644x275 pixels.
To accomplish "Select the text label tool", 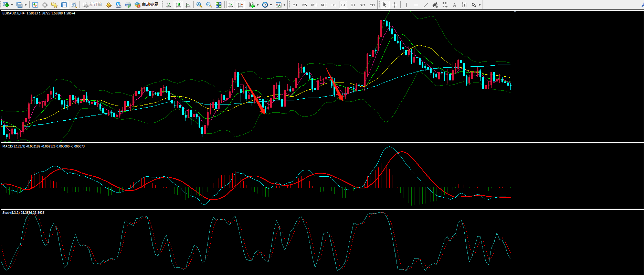I will coord(454,5).
